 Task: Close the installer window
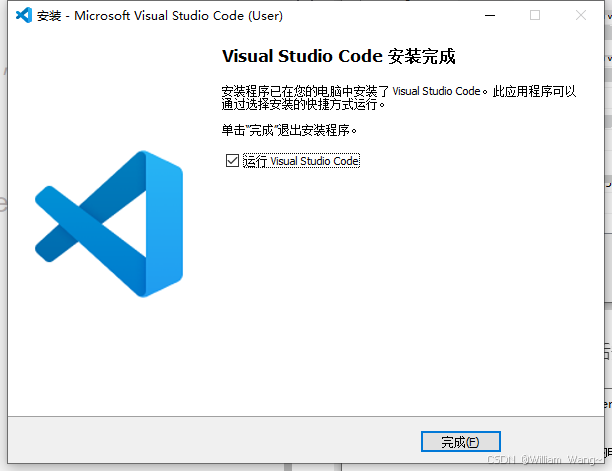581,15
